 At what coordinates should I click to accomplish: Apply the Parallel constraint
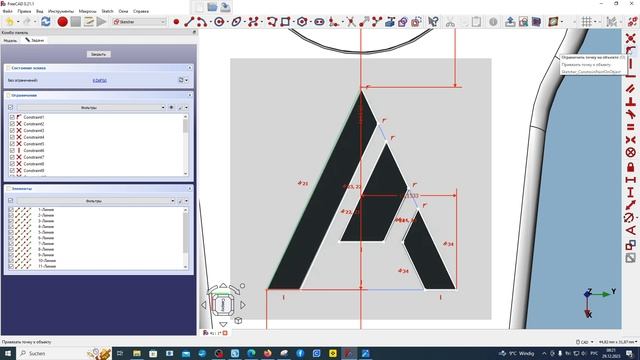point(631,89)
